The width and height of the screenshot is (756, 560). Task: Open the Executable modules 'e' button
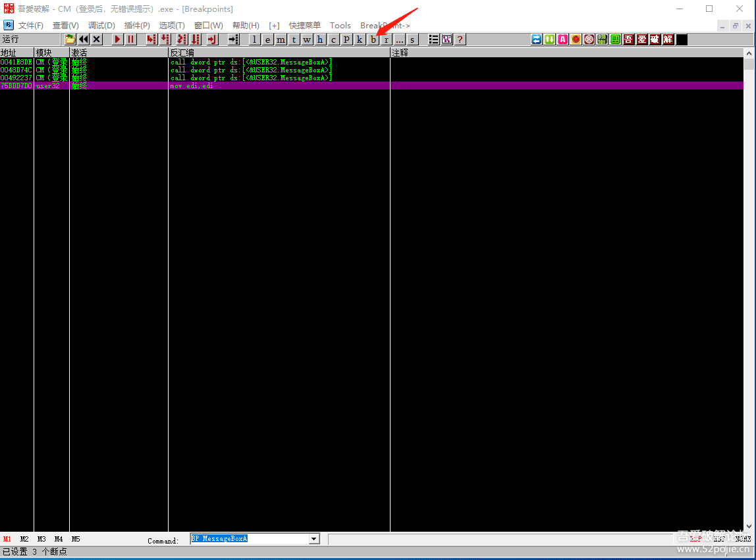(x=268, y=39)
